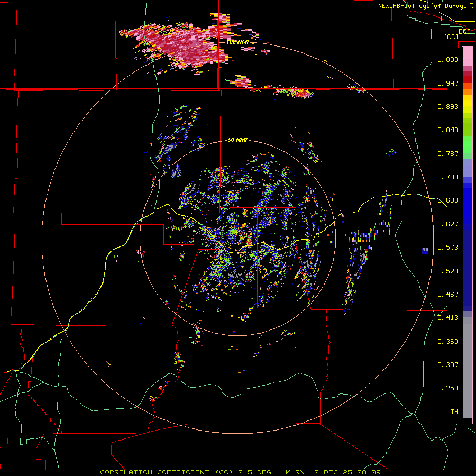Click the [CC] legend heading
476x476 pixels.
pos(452,36)
